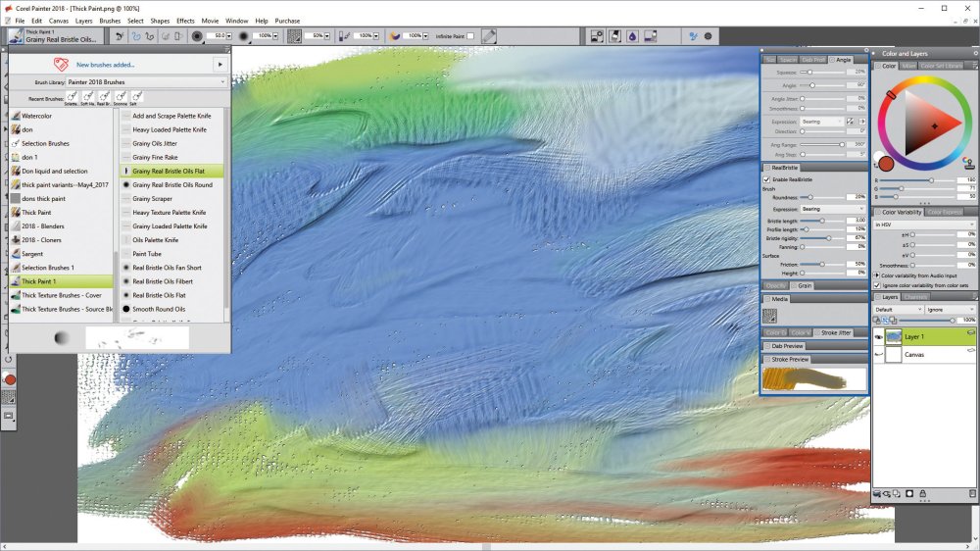
Task: Hide Layer 1 with its eye icon
Action: (878, 337)
